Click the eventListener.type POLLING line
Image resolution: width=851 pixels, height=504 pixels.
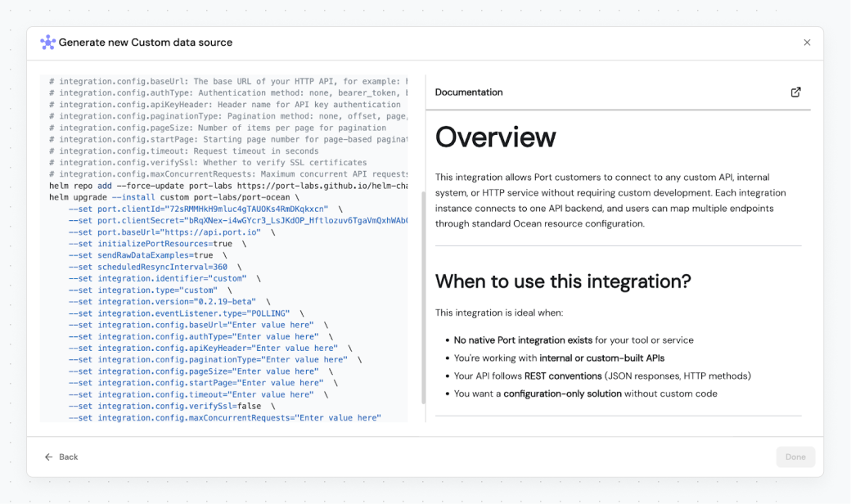click(x=187, y=313)
